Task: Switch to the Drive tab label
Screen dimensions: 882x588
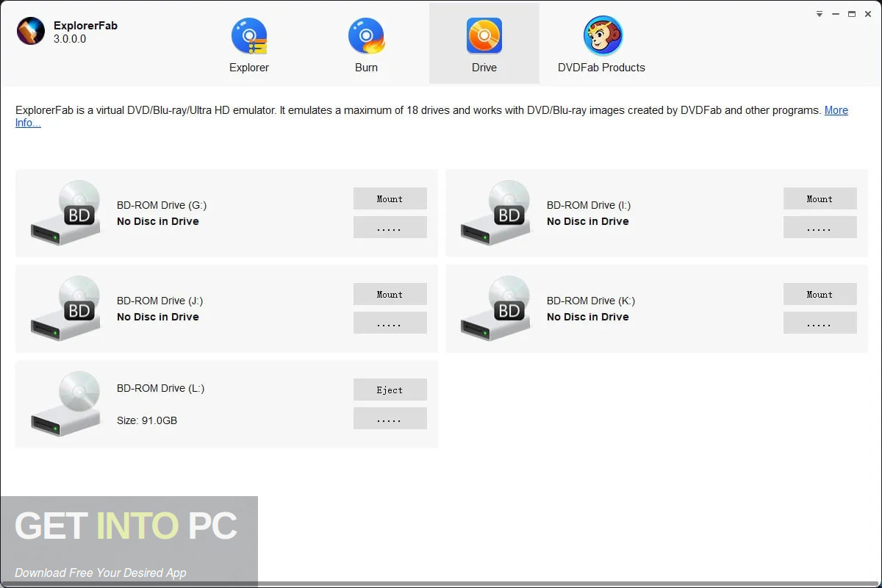Action: [484, 68]
